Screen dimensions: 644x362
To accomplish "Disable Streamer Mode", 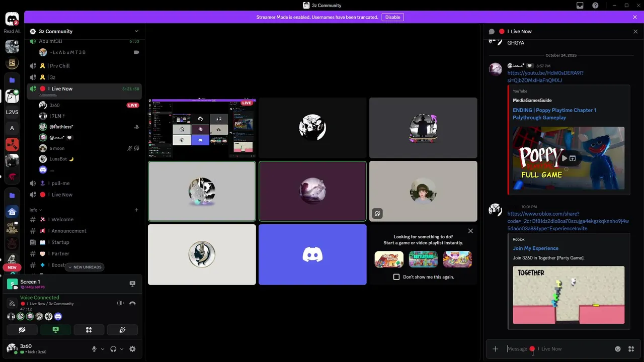I will tap(392, 17).
